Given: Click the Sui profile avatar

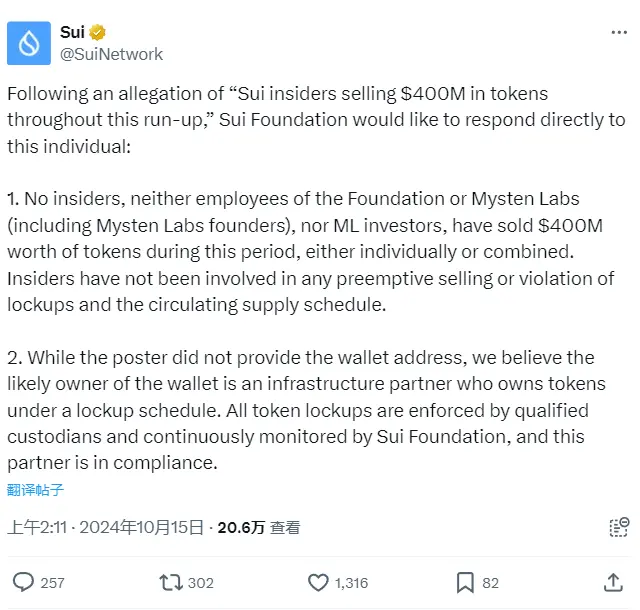Looking at the screenshot, I should (30, 43).
